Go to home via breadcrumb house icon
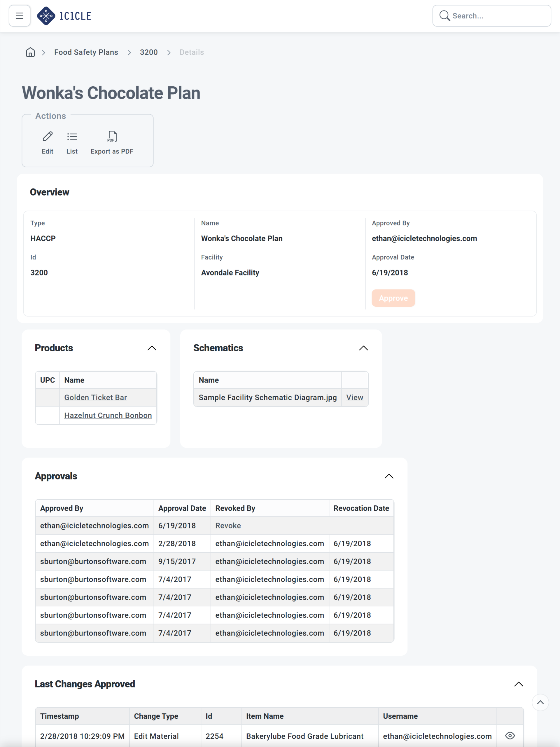The image size is (560, 747). [30, 52]
